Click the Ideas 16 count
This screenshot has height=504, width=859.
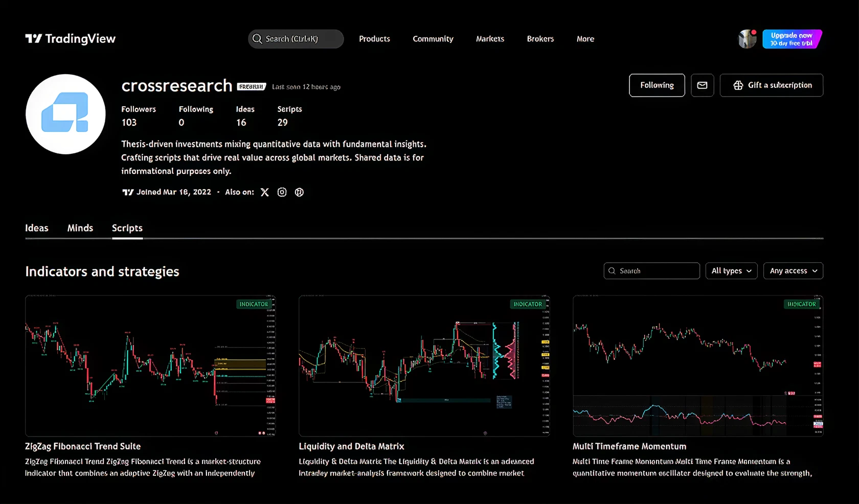tap(245, 116)
